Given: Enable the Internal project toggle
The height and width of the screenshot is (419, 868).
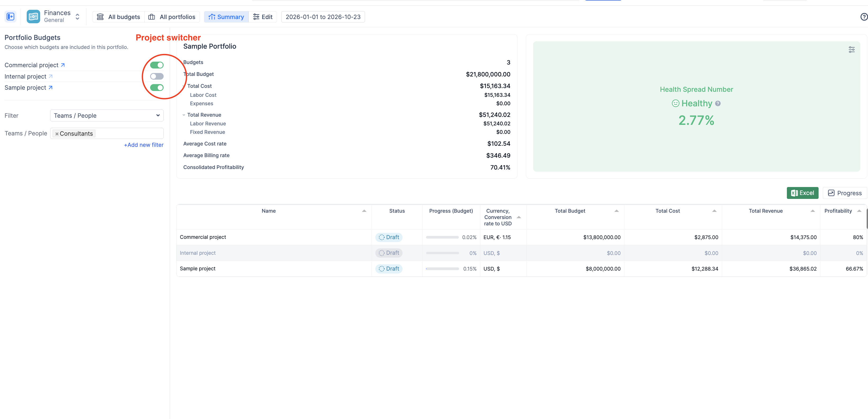Looking at the screenshot, I should [x=157, y=76].
